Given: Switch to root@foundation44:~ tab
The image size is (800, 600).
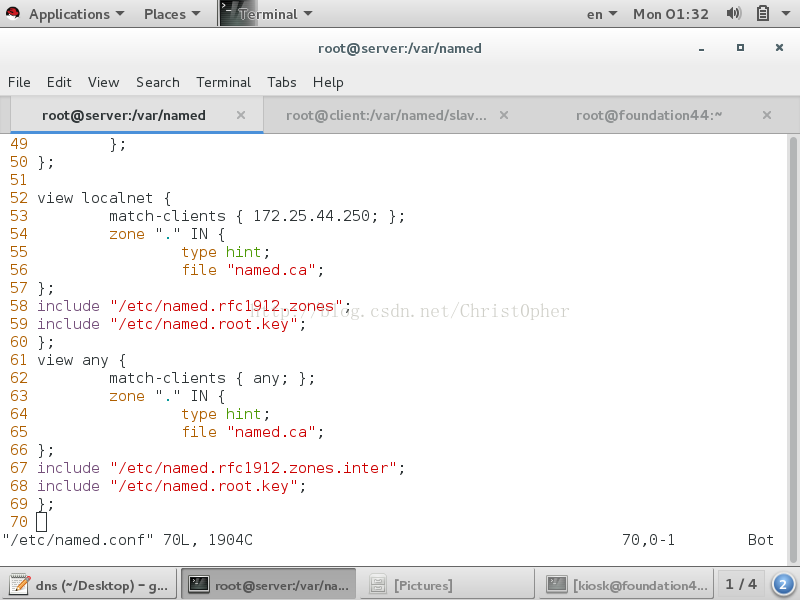Looking at the screenshot, I should pyautogui.click(x=649, y=116).
